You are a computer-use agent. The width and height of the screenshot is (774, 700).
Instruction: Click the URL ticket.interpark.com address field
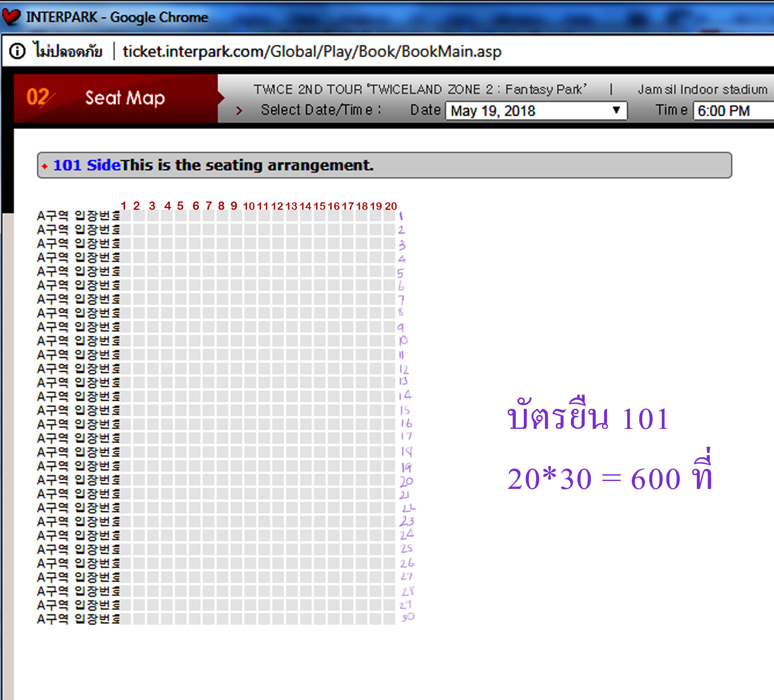[x=312, y=51]
